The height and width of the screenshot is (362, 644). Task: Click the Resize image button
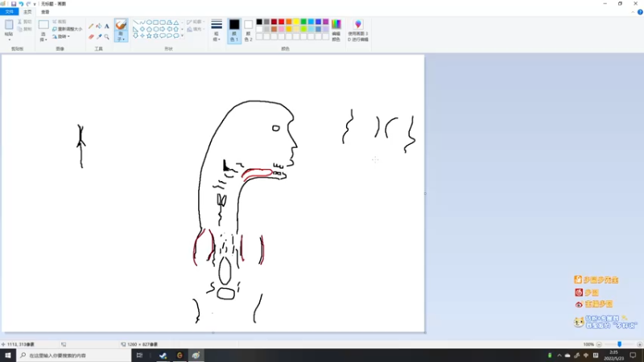click(x=67, y=29)
